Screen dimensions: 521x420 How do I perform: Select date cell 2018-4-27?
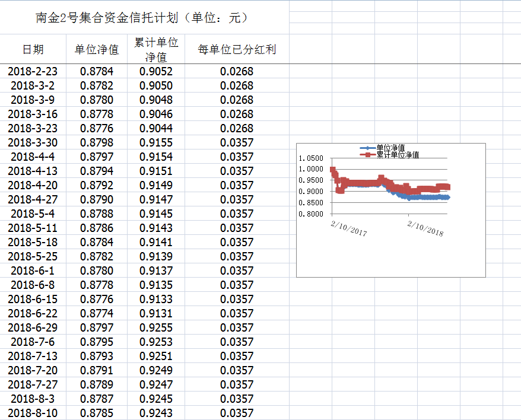pos(33,199)
